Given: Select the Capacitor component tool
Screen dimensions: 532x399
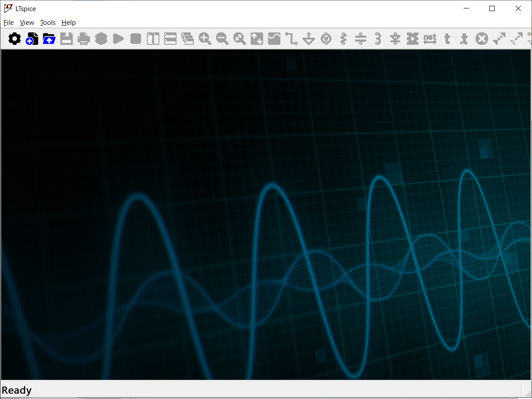Looking at the screenshot, I should click(x=361, y=39).
